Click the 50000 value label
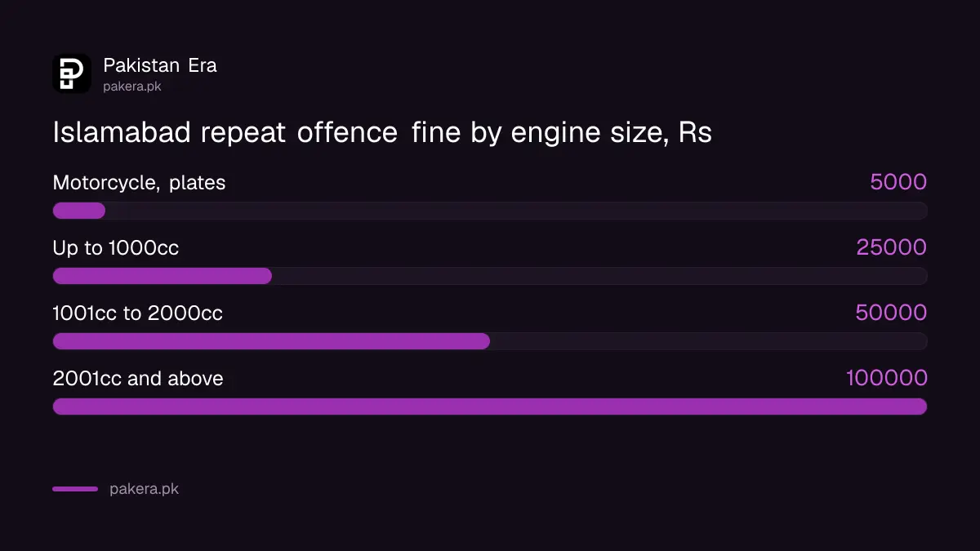This screenshot has width=980, height=551. [891, 313]
